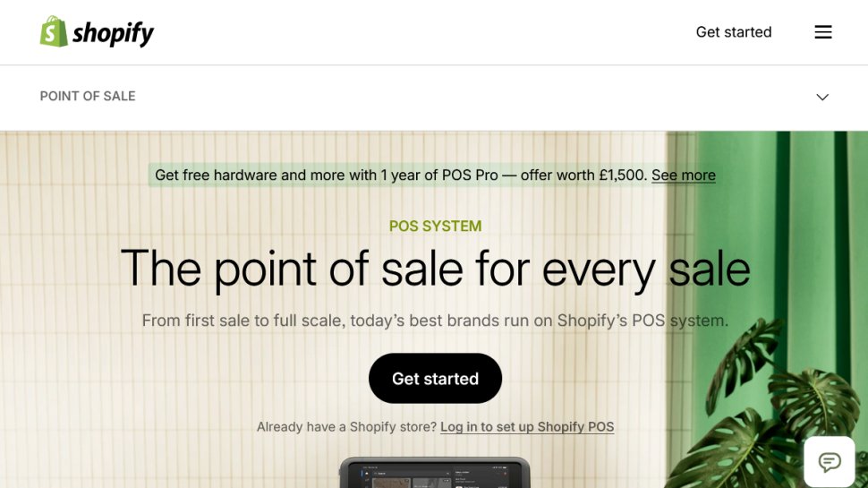Click the subheading about Shopify's POS system
The height and width of the screenshot is (488, 868).
tap(435, 321)
